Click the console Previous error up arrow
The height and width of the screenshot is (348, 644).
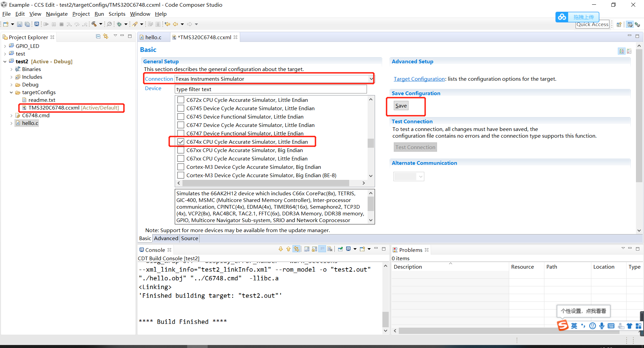pos(288,249)
